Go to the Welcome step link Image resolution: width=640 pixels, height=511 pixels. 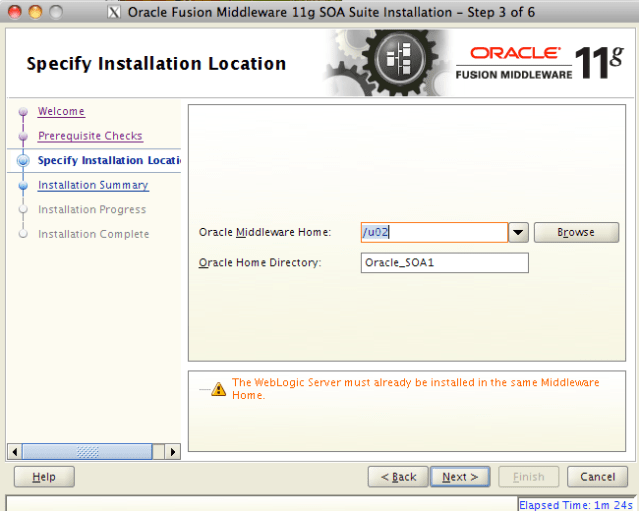click(x=61, y=112)
